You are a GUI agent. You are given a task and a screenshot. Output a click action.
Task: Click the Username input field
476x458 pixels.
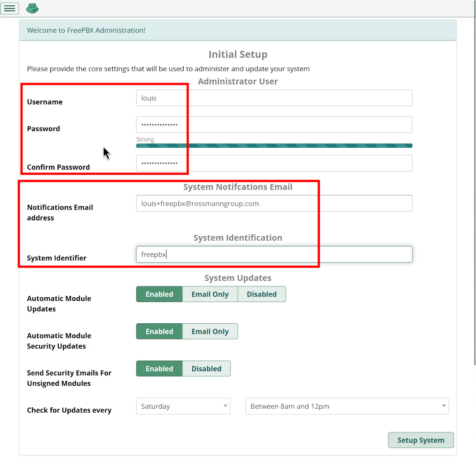coord(274,98)
